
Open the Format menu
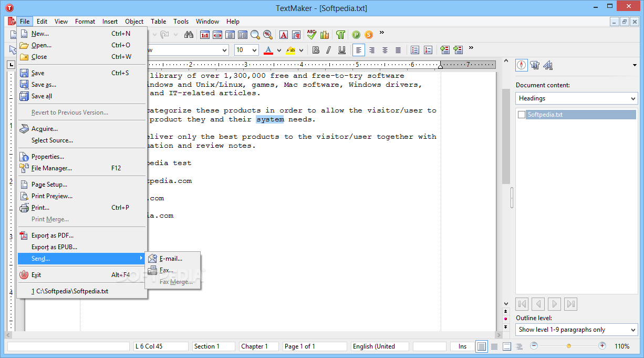pyautogui.click(x=85, y=22)
